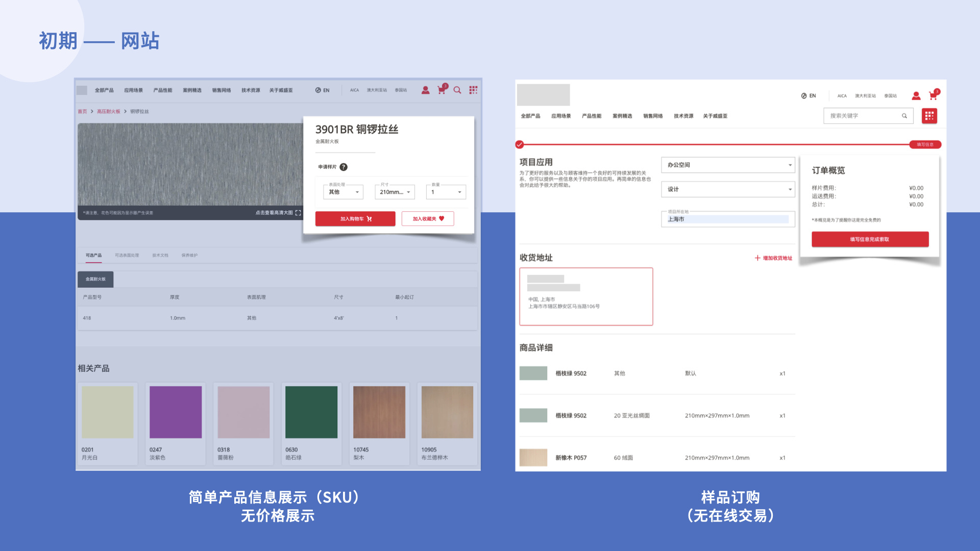Click the 填写信息完成索取 button
Viewport: 980px width, 551px height.
pyautogui.click(x=870, y=239)
